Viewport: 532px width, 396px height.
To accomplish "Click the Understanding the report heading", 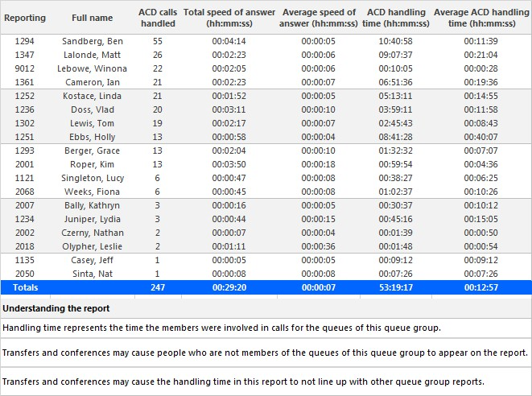I will click(x=56, y=308).
